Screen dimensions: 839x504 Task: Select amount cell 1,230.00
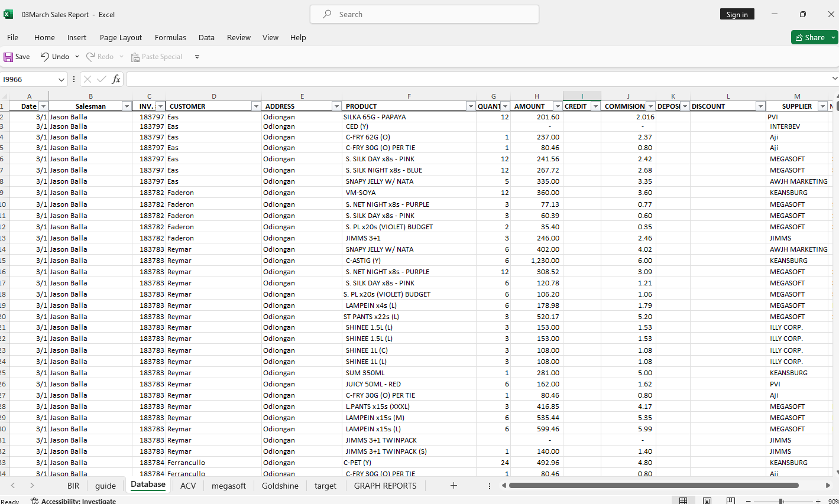[x=536, y=261]
